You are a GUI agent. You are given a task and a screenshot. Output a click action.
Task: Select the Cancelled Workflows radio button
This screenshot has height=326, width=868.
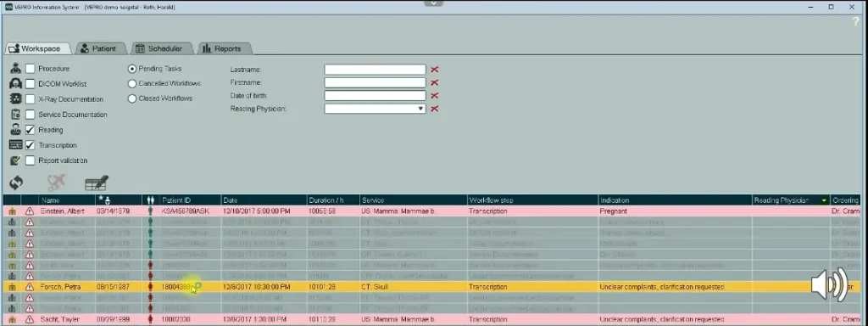point(131,84)
